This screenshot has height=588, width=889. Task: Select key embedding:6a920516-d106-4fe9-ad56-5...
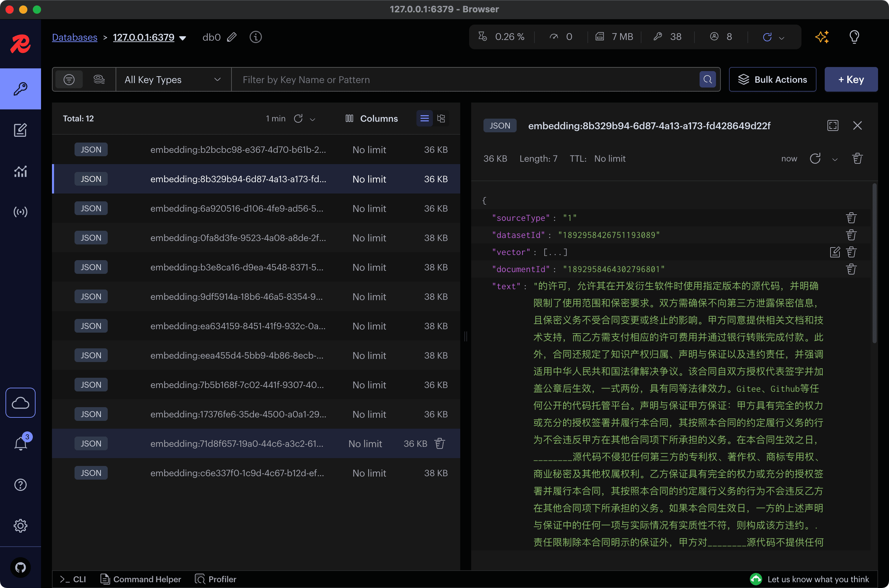click(256, 209)
